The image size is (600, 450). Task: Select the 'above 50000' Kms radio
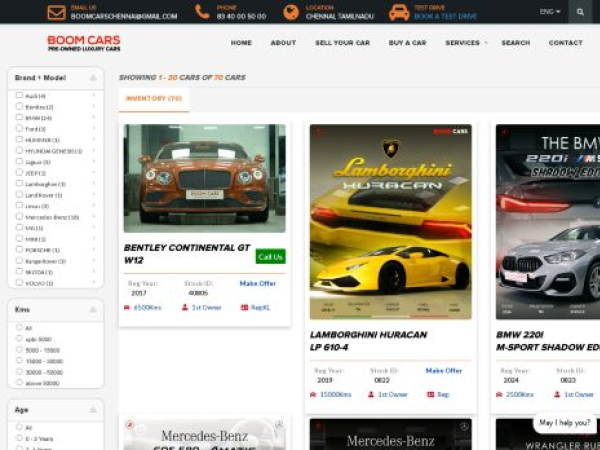[x=19, y=382]
